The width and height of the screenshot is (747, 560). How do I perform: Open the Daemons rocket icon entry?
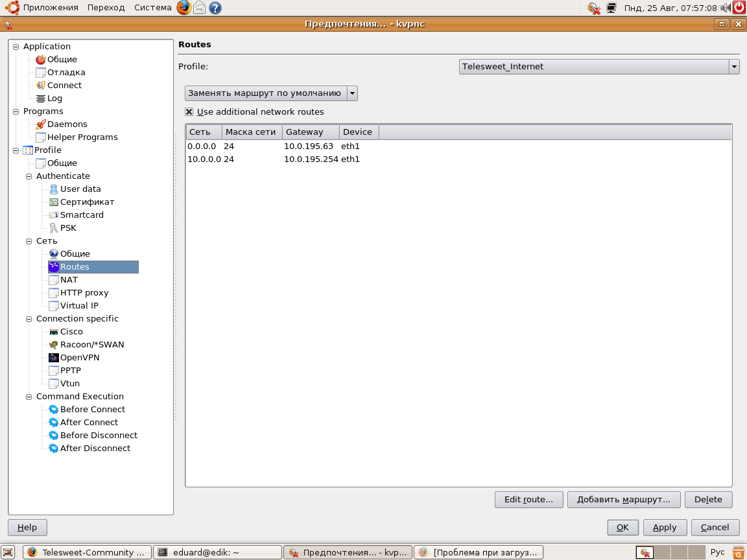click(x=41, y=124)
